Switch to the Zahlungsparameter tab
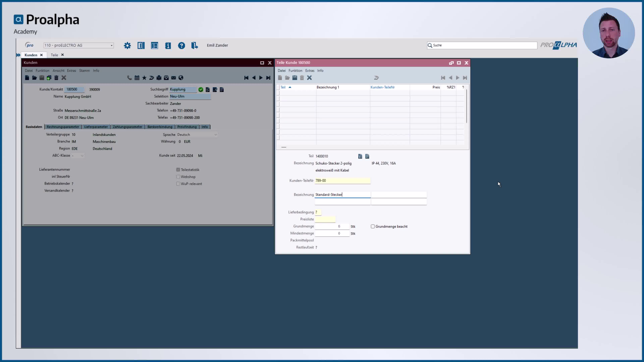Viewport: 644px width, 362px height. point(127,127)
